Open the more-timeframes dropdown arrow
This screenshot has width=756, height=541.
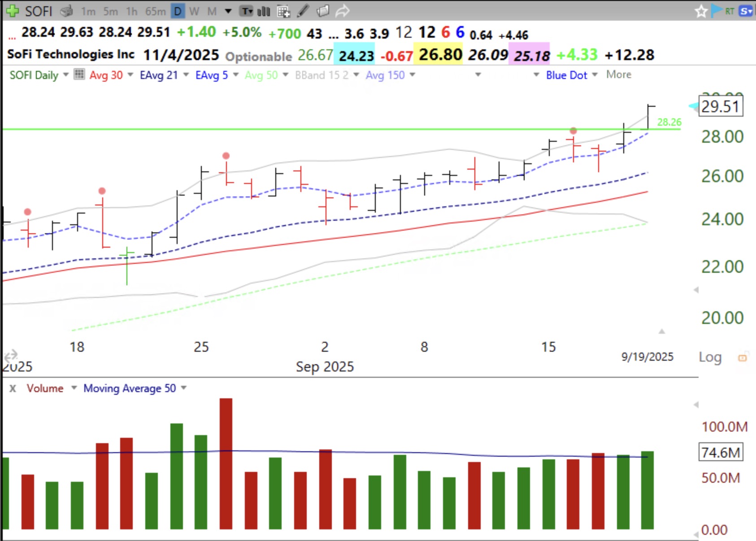tap(228, 11)
